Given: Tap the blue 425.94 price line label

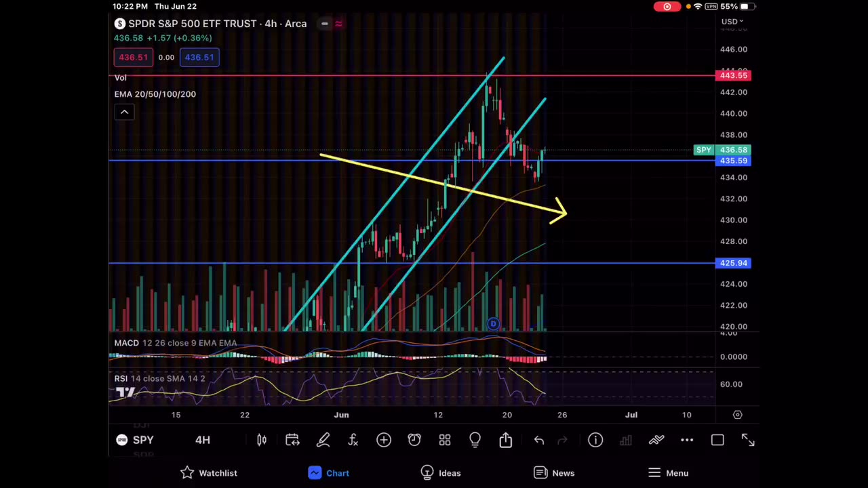Looking at the screenshot, I should pyautogui.click(x=733, y=263).
